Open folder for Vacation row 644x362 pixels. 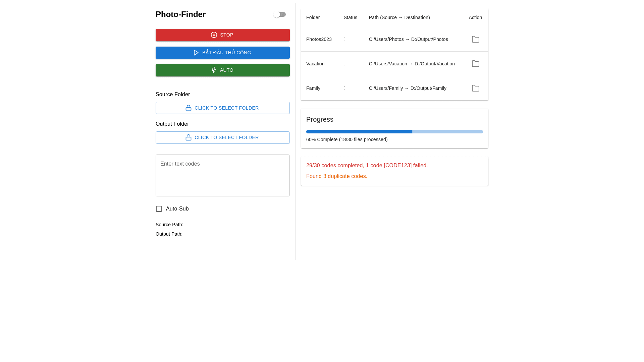[475, 64]
